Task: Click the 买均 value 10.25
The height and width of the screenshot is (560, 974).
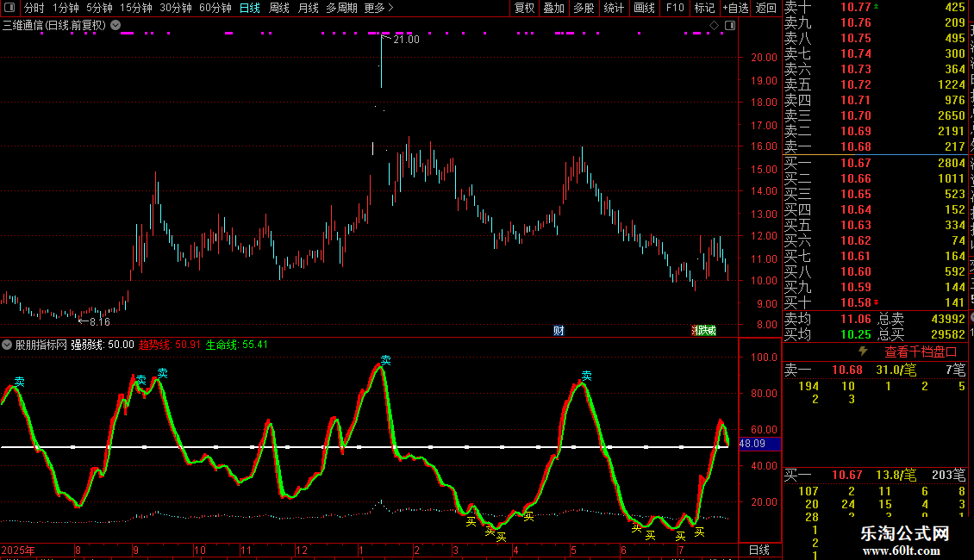Action: pos(855,334)
